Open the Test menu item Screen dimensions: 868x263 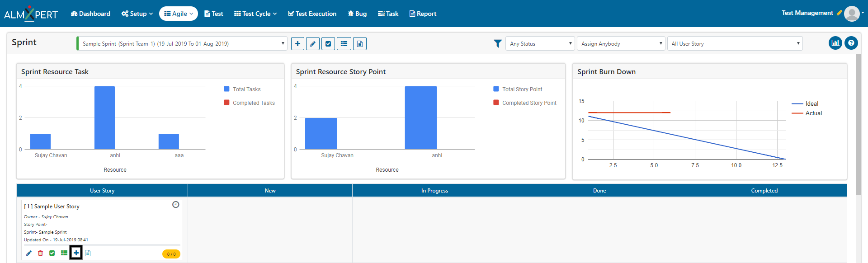pos(214,14)
